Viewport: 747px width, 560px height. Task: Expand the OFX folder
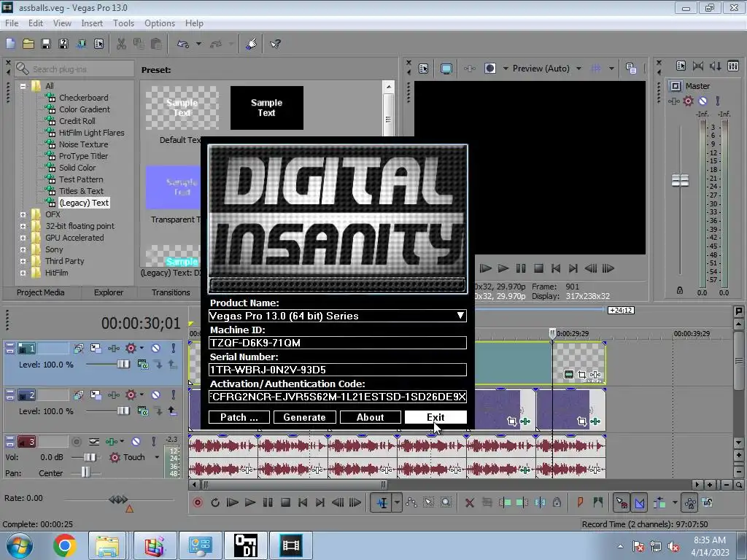tap(23, 215)
